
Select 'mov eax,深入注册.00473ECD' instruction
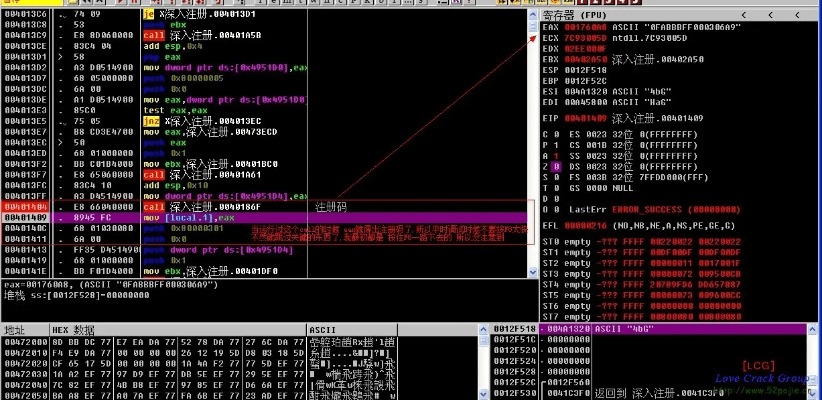210,132
